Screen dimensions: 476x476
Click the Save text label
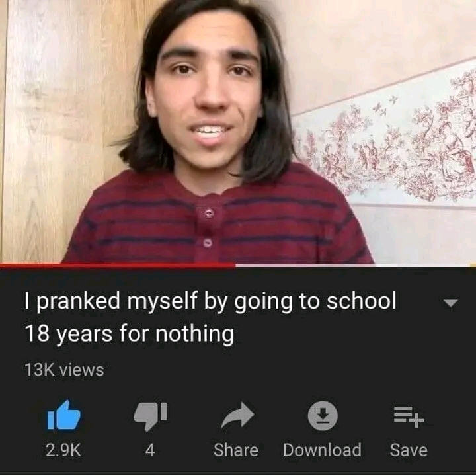click(409, 450)
